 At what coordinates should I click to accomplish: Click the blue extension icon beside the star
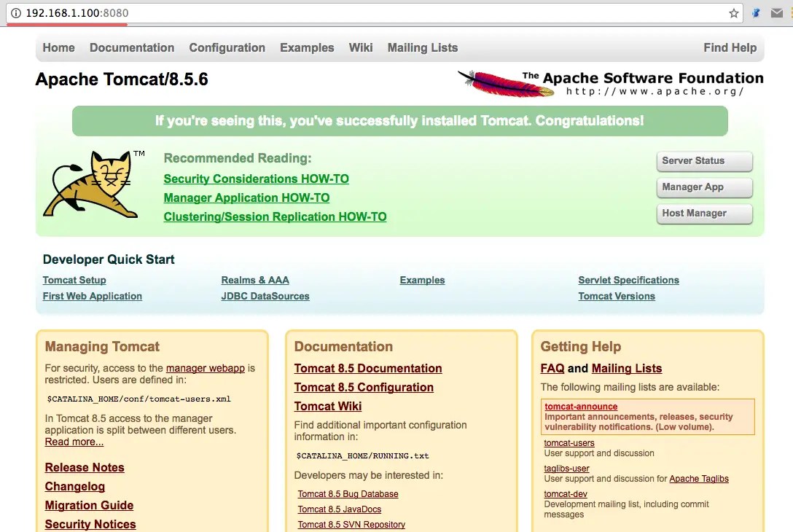[x=756, y=12]
